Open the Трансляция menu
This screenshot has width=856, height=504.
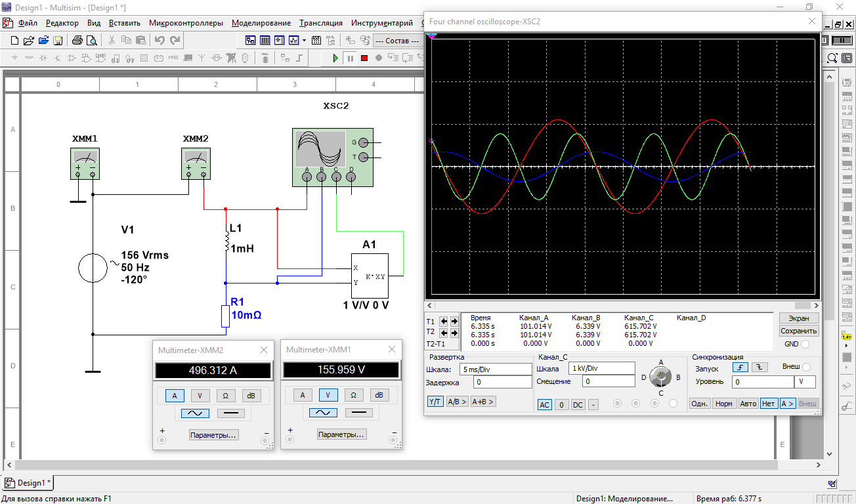click(x=320, y=23)
